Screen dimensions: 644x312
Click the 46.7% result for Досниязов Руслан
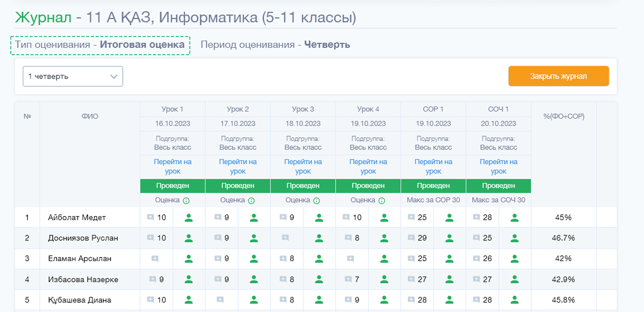(x=563, y=238)
